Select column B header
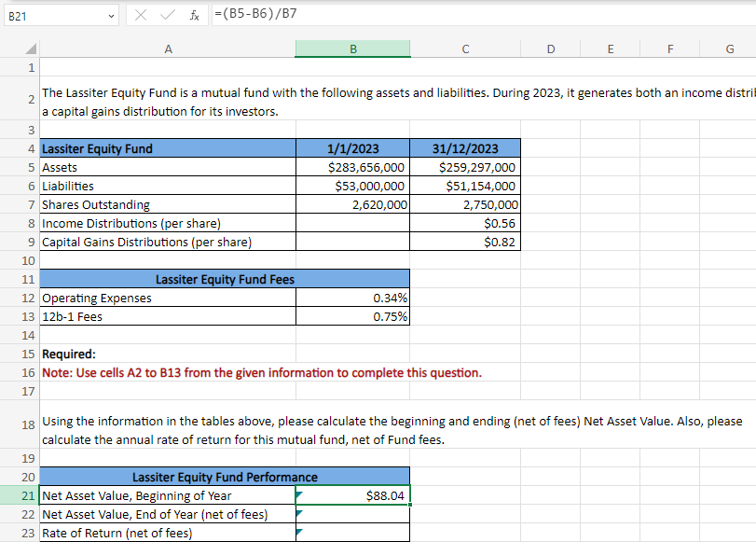756x542 pixels. click(352, 49)
